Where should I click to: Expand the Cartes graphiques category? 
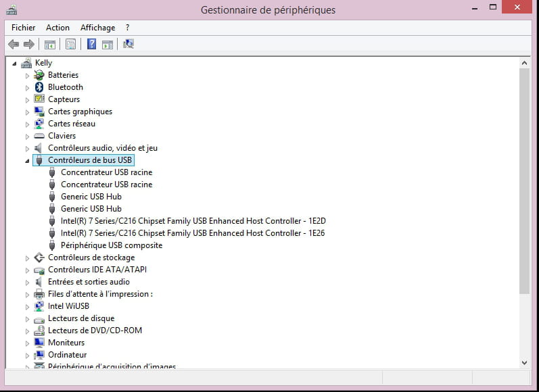[28, 112]
